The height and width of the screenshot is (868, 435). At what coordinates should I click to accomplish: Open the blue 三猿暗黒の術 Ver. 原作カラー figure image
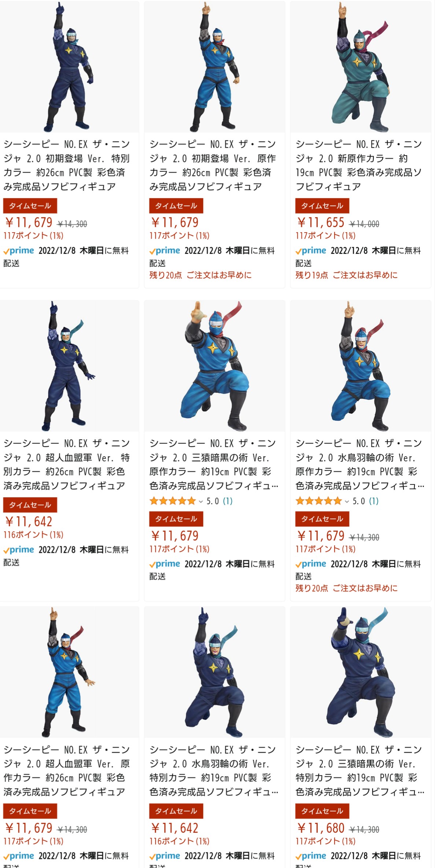[x=214, y=366]
